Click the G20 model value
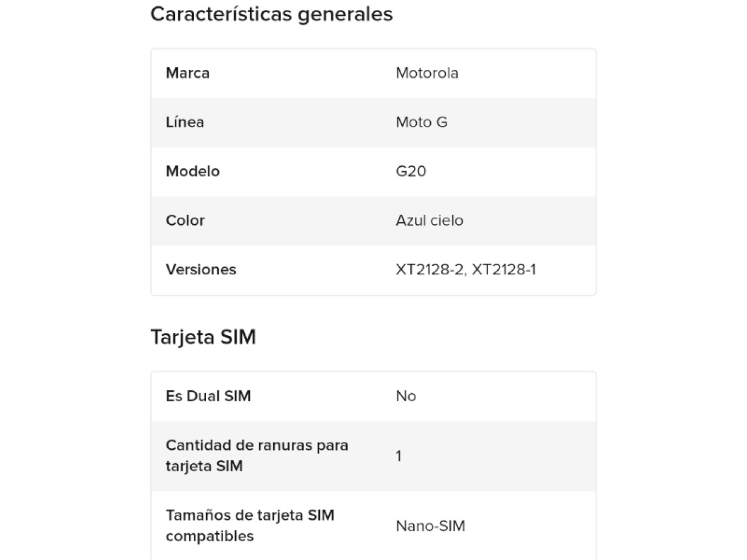The image size is (747, 560). pos(411,171)
